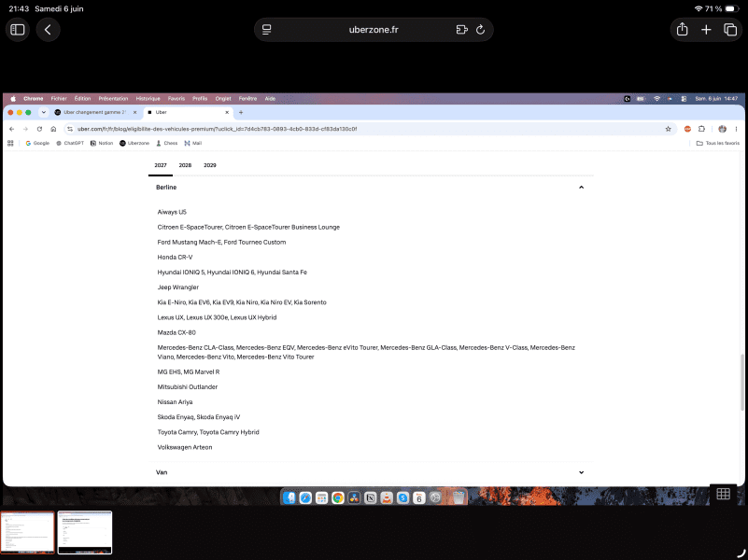Open the Notion bookmark
Screen dimensions: 748x560
point(102,143)
